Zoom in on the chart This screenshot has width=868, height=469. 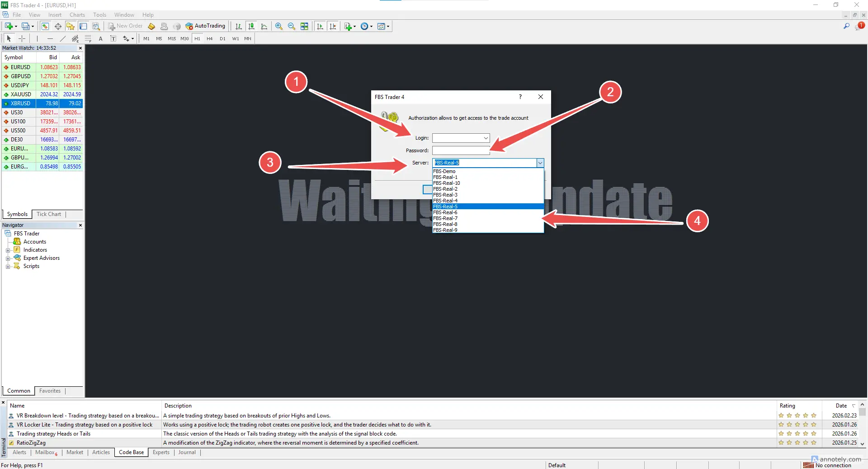pyautogui.click(x=279, y=26)
